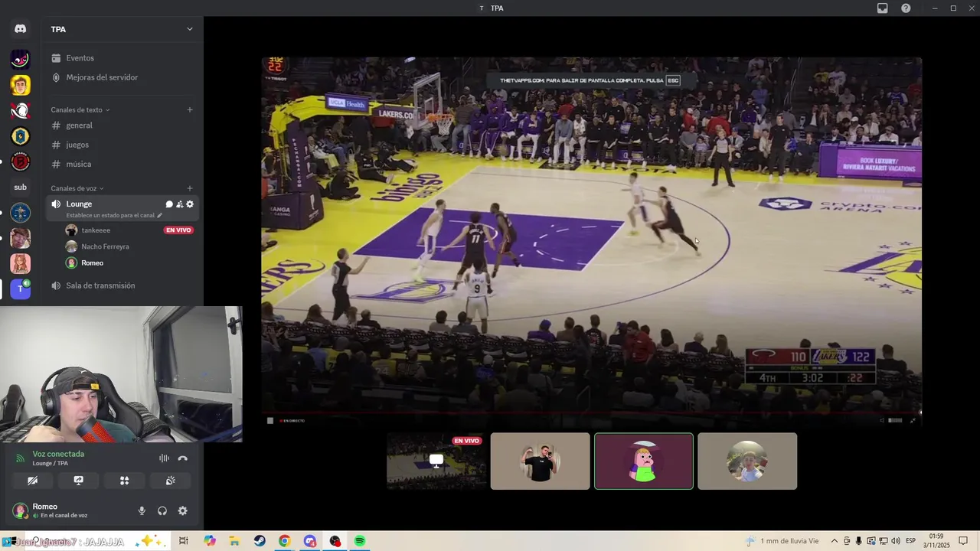Open the weather widget '1 mm de lluvia'
Image resolution: width=980 pixels, height=551 pixels.
pyautogui.click(x=782, y=541)
